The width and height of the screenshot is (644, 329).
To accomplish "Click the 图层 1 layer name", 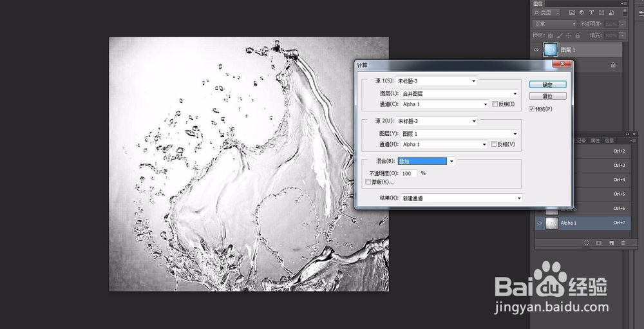I will click(568, 50).
